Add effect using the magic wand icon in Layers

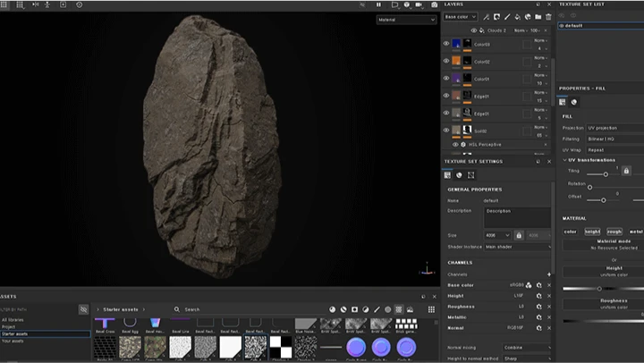[x=487, y=17]
